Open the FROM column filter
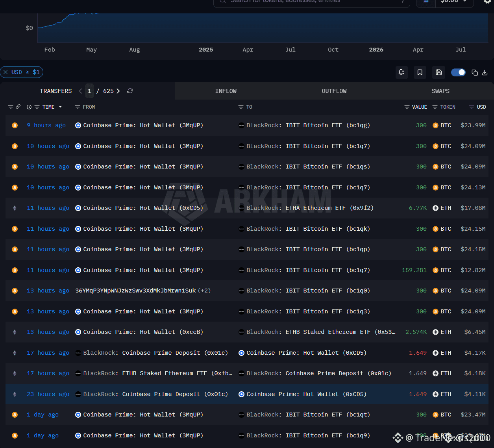This screenshot has width=494, height=448. (x=78, y=107)
